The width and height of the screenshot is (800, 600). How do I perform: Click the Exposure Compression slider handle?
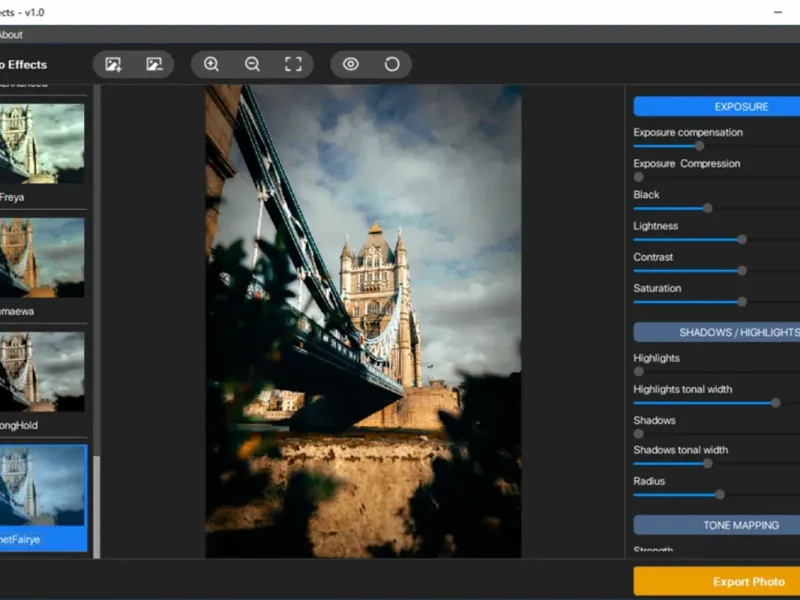639,177
